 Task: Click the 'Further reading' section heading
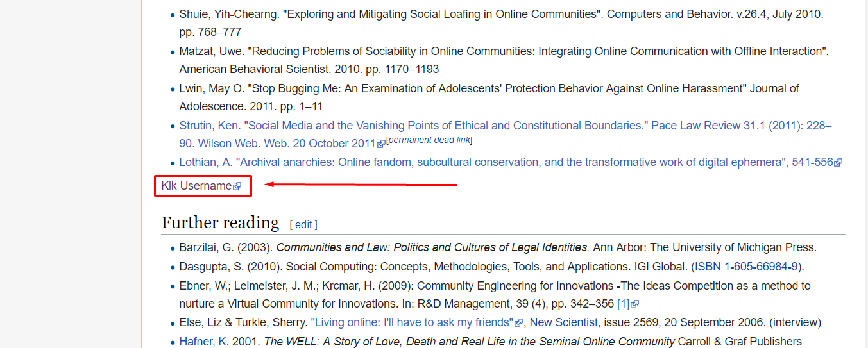click(220, 222)
